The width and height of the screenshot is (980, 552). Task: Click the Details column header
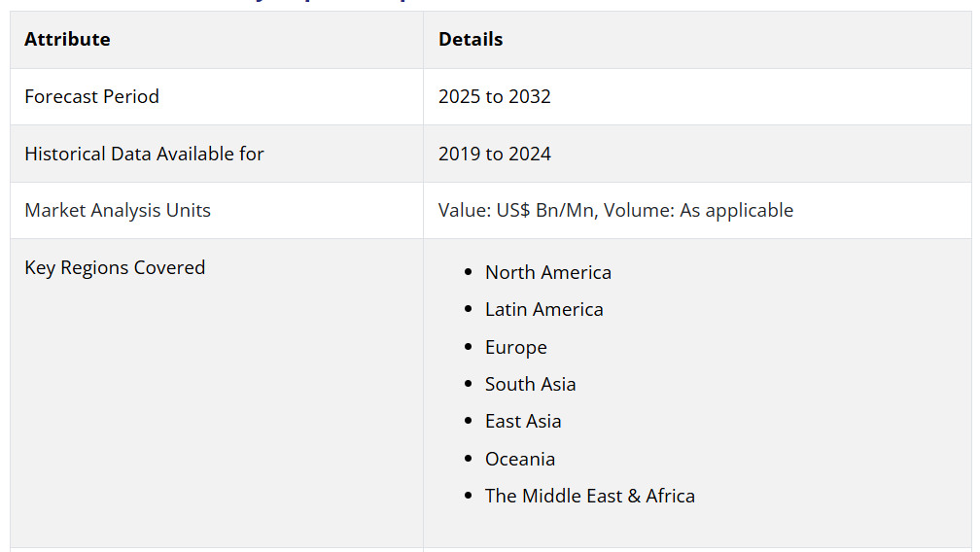click(471, 40)
